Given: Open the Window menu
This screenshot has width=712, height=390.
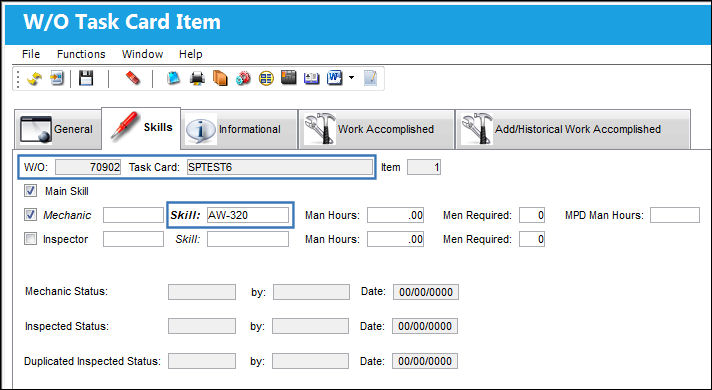Looking at the screenshot, I should 143,54.
